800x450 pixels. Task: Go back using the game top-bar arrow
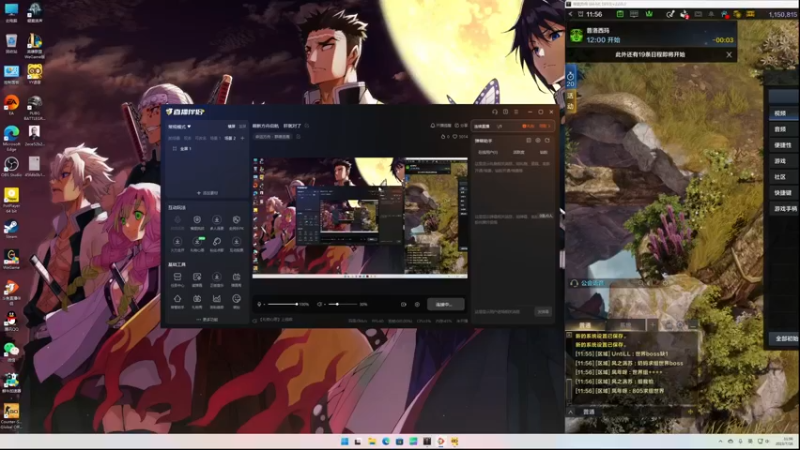[570, 14]
